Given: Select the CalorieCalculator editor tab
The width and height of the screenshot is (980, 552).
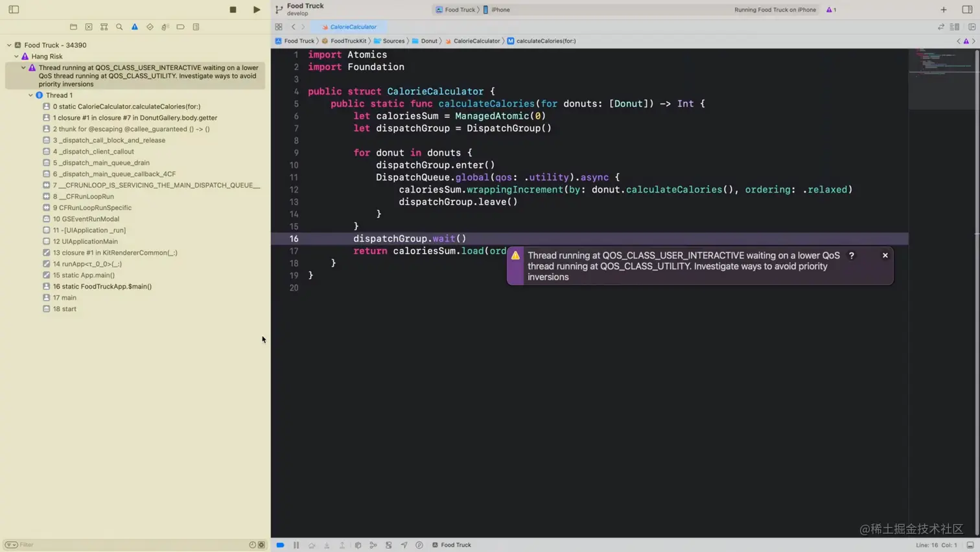Looking at the screenshot, I should coord(349,27).
